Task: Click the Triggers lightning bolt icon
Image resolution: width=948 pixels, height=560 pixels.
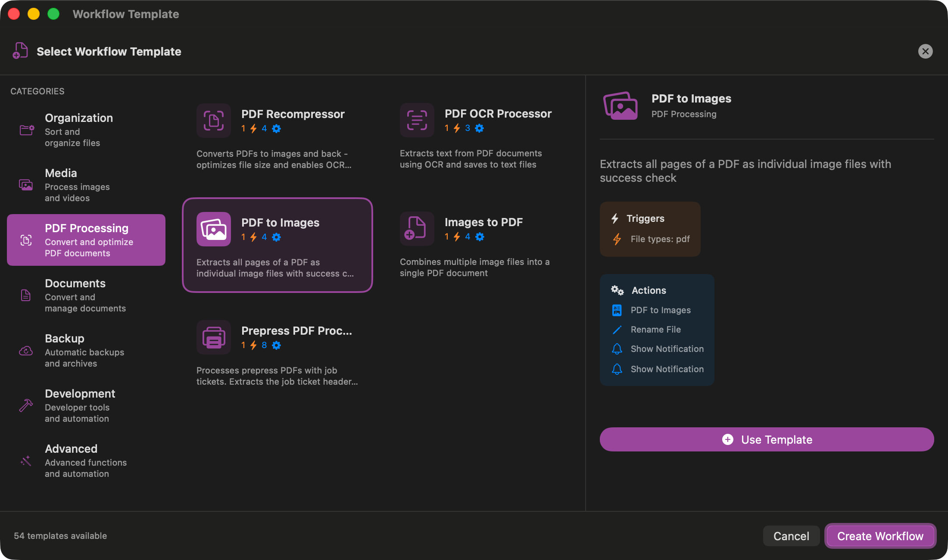Action: 615,218
